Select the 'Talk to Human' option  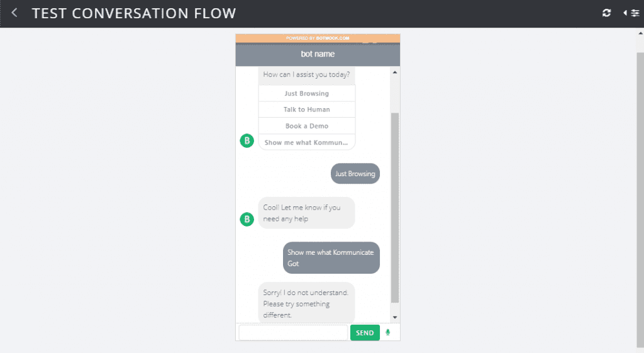pyautogui.click(x=307, y=109)
